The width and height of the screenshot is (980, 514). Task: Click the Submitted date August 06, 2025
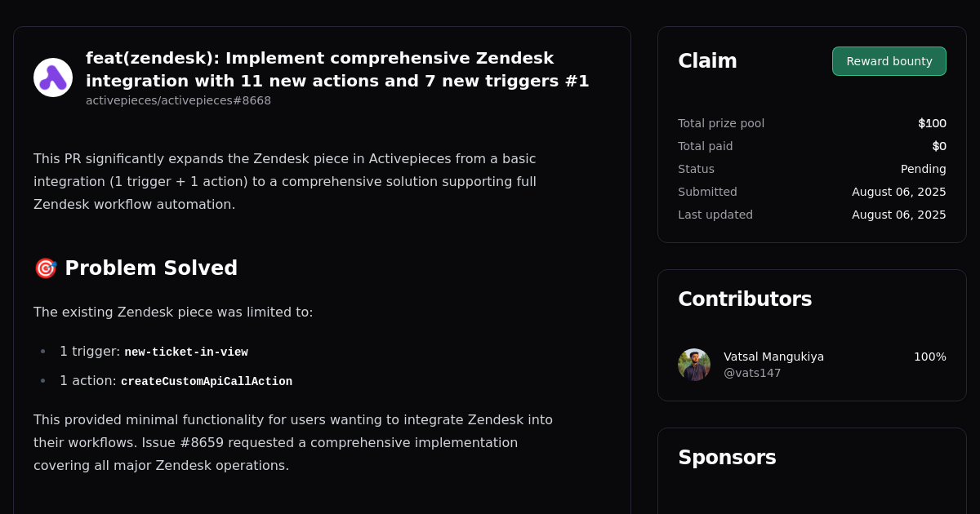tap(898, 192)
